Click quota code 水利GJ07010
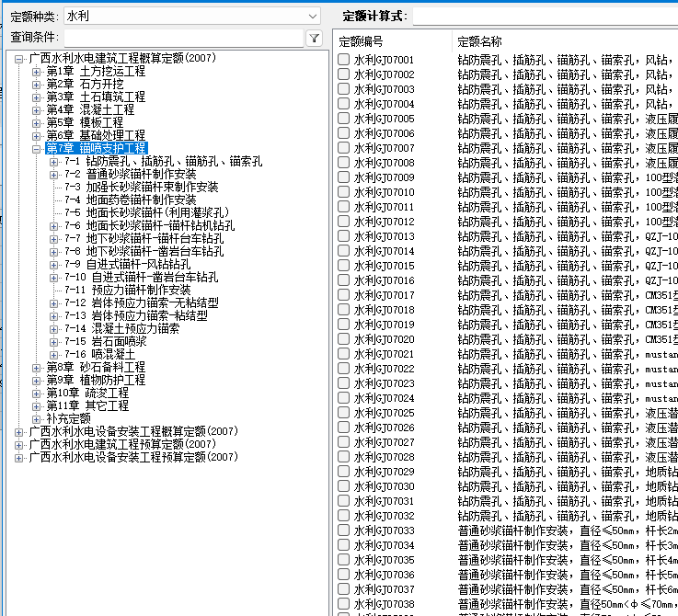Screen dimensions: 678x616 click(384, 192)
